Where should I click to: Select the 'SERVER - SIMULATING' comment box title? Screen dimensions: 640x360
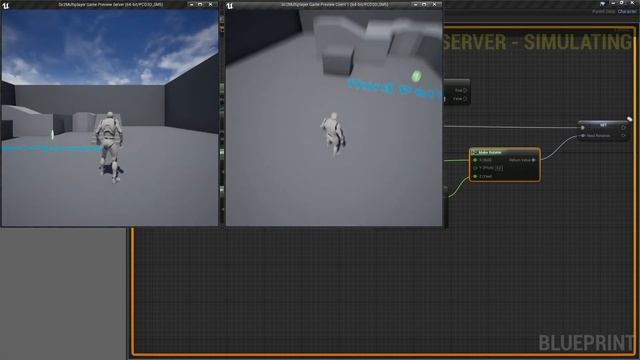point(538,42)
